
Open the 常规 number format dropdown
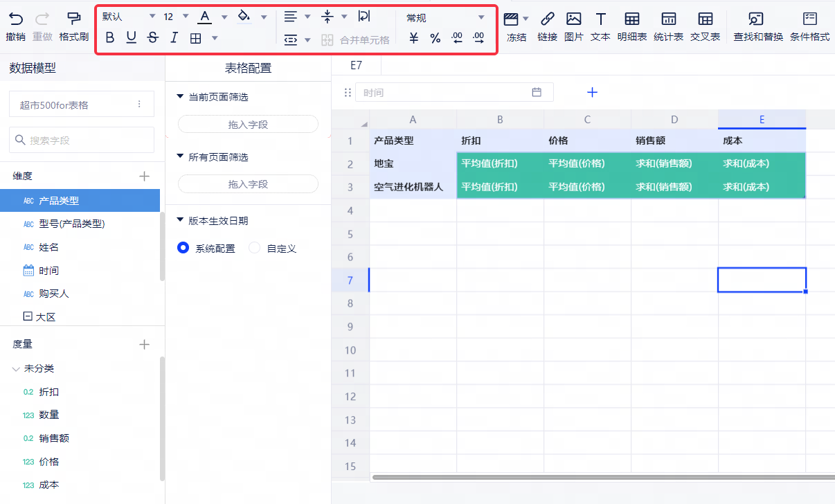(481, 17)
